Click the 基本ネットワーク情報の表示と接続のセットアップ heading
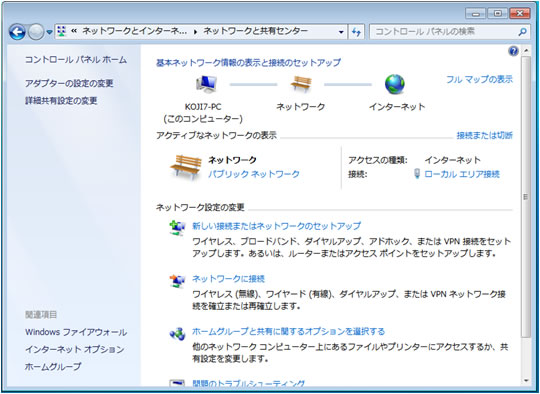This screenshot has width=540, height=394. tap(248, 63)
